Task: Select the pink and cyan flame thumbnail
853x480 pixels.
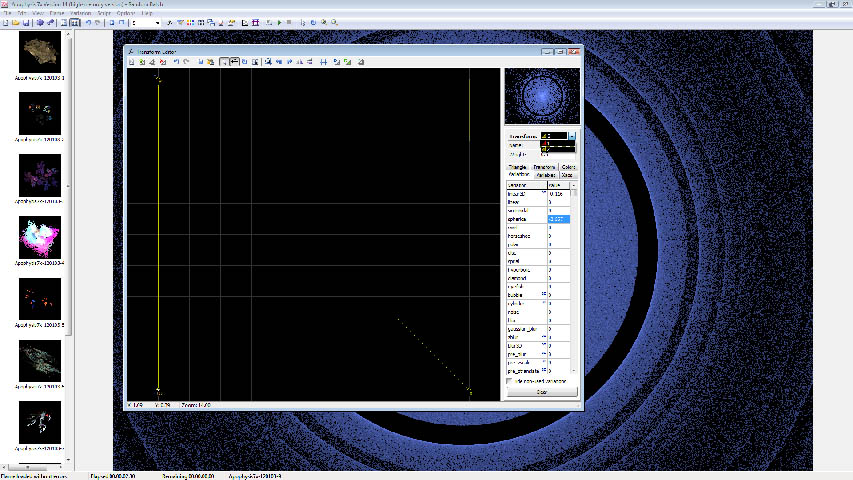Action: pyautogui.click(x=40, y=237)
